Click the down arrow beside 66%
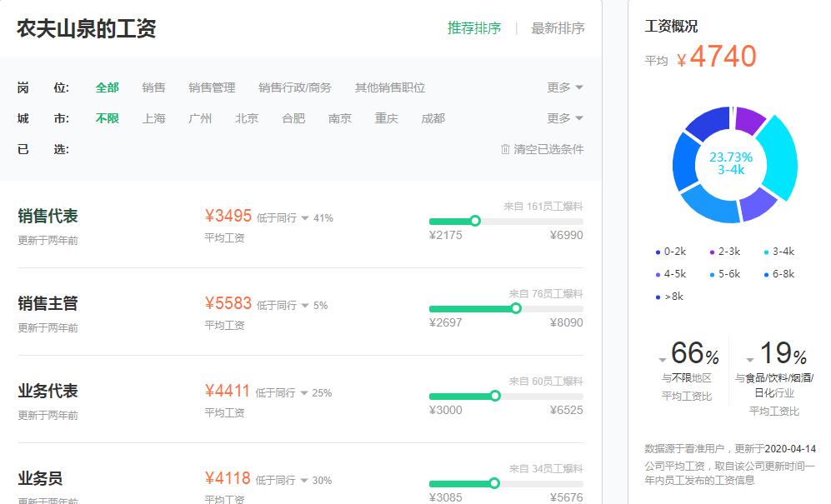This screenshot has height=504, width=831. (662, 361)
